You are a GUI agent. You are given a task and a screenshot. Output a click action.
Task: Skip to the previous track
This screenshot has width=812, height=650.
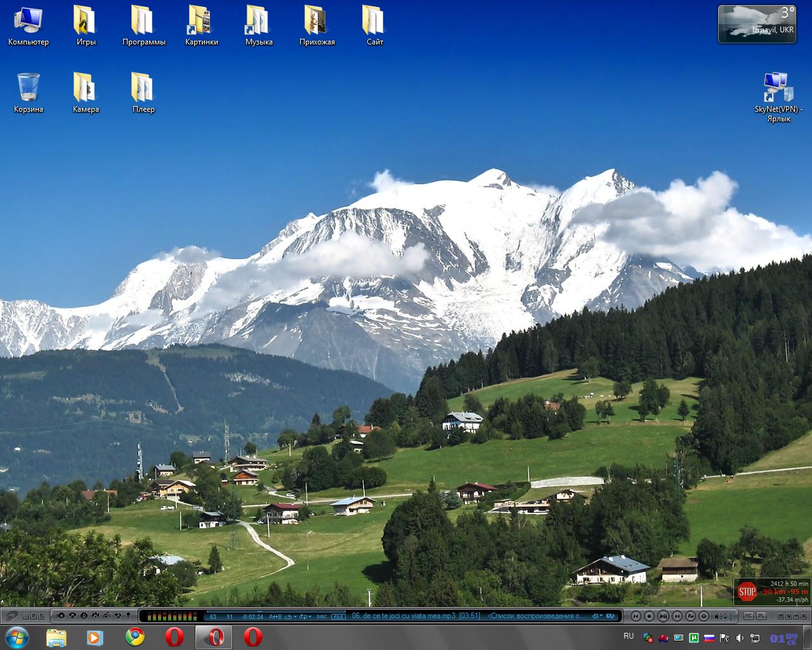[x=635, y=616]
